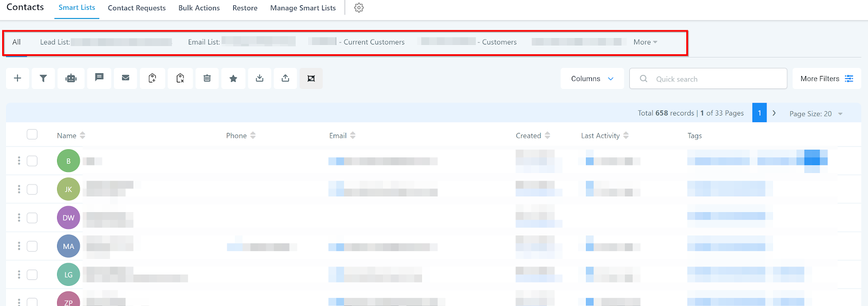Click the JK contact avatar

pyautogui.click(x=68, y=189)
